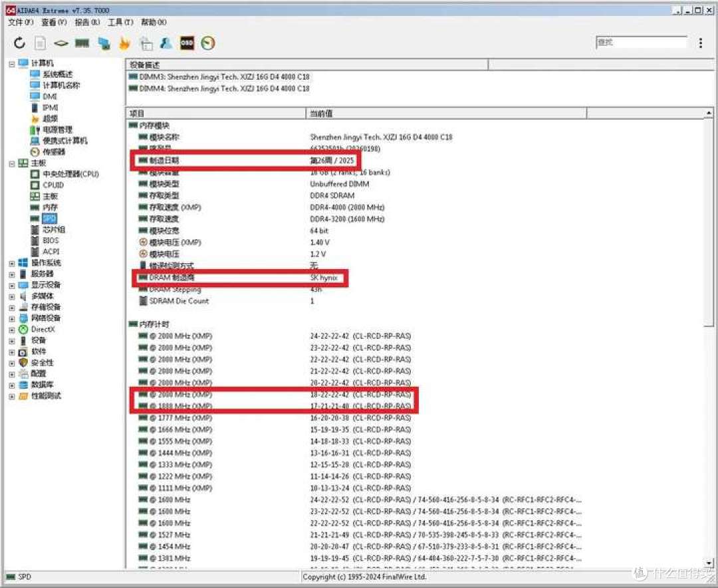Viewport: 718px width, 588px height.
Task: Collapse the 计算机 tree node
Action: (x=12, y=64)
